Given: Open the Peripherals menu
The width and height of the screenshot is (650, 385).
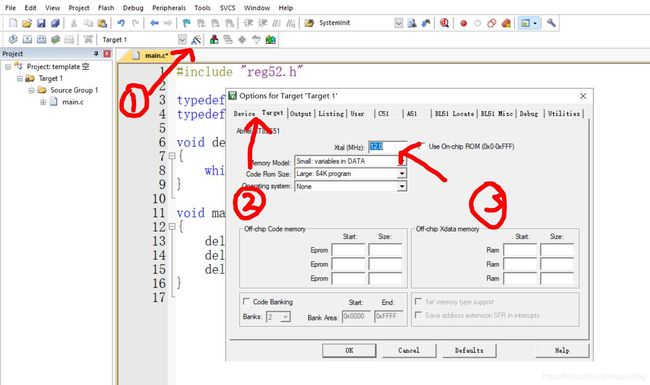Looking at the screenshot, I should pyautogui.click(x=169, y=7).
